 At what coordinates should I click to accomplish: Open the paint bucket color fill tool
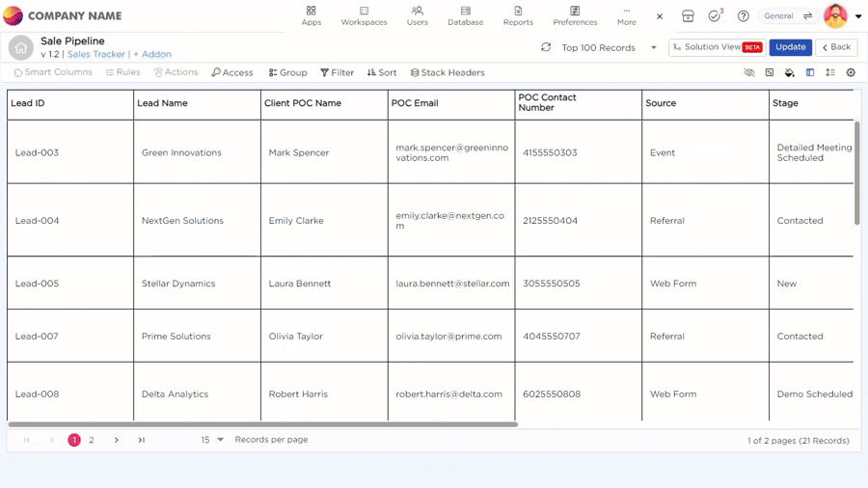tap(789, 72)
